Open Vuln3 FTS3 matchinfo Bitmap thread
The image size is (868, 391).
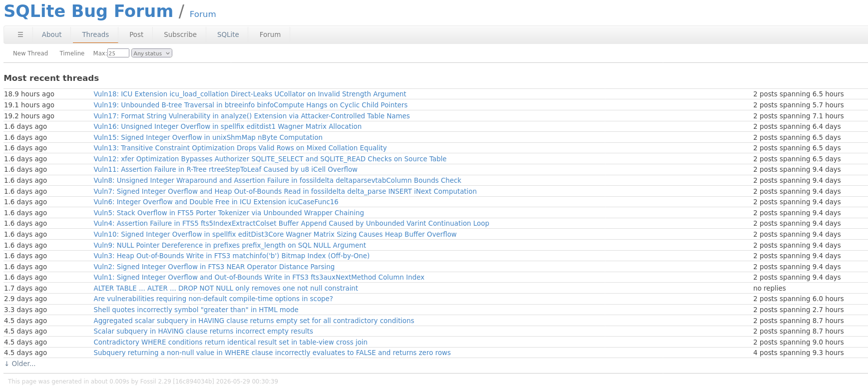pyautogui.click(x=232, y=256)
